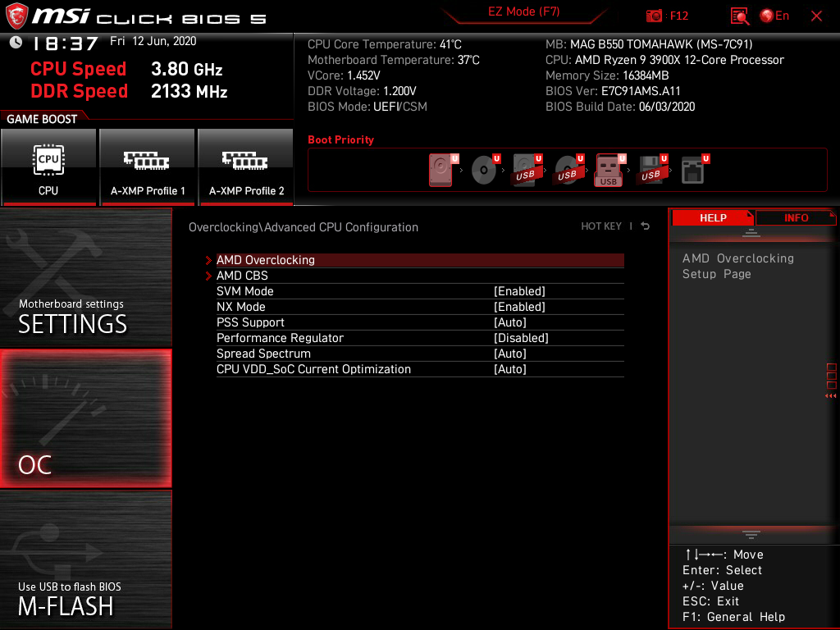Click the red arrows side panel expander
Screen dimensions: 840x630
(x=831, y=396)
